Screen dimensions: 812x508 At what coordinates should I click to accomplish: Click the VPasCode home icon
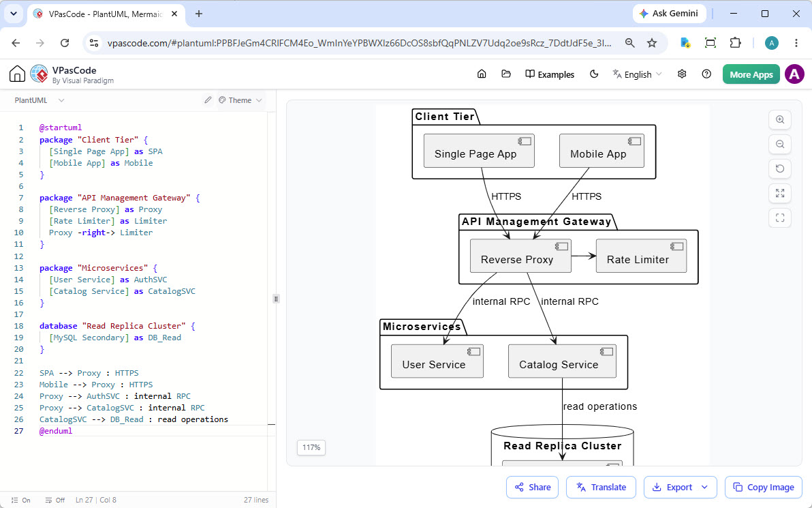[17, 74]
